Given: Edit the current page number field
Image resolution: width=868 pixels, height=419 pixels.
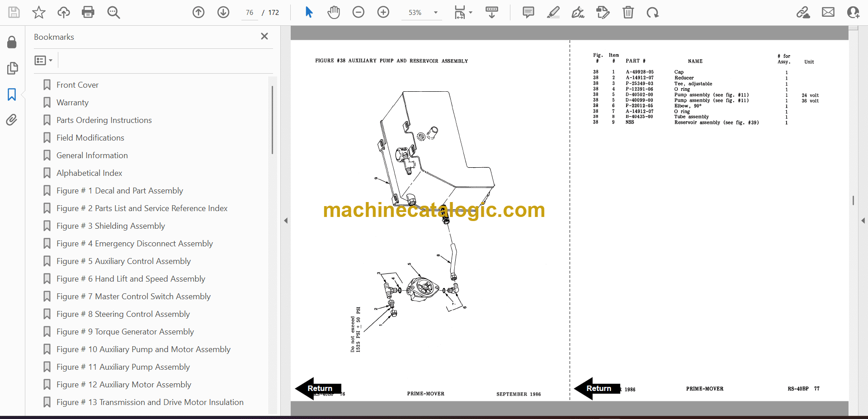Looking at the screenshot, I should [x=250, y=13].
